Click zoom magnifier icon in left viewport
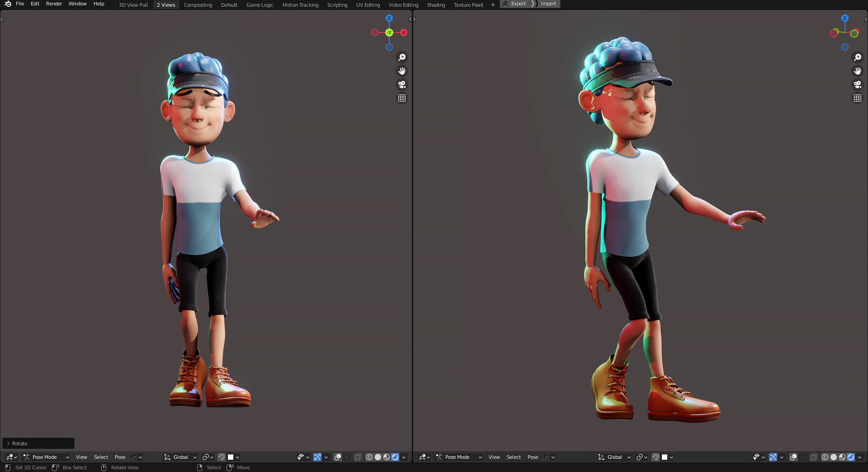Image resolution: width=868 pixels, height=472 pixels. pos(402,58)
